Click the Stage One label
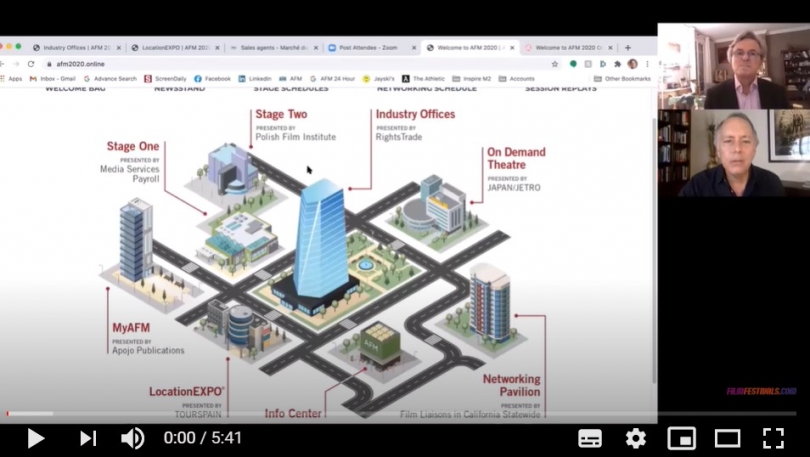The width and height of the screenshot is (810, 457). pyautogui.click(x=133, y=146)
